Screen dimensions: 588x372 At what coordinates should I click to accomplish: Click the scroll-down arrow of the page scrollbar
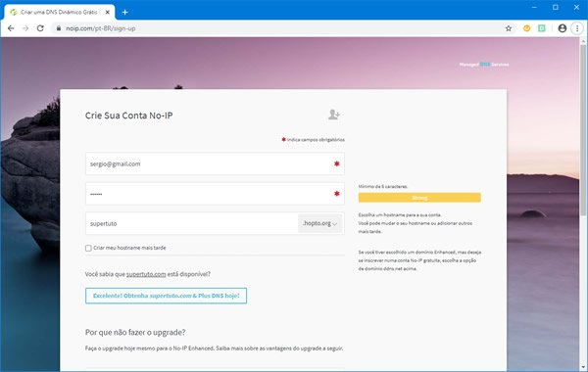[583, 367]
